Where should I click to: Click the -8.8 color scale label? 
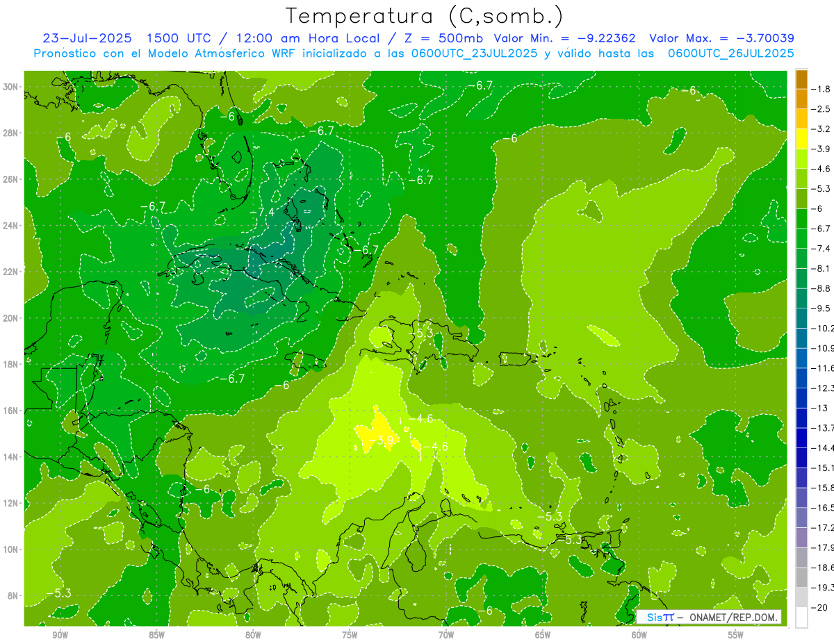[x=821, y=288]
